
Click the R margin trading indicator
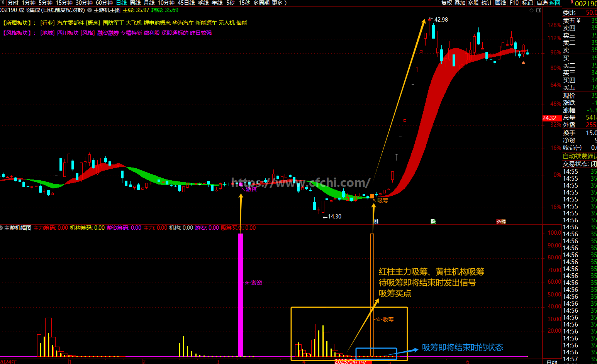[x=572, y=2]
